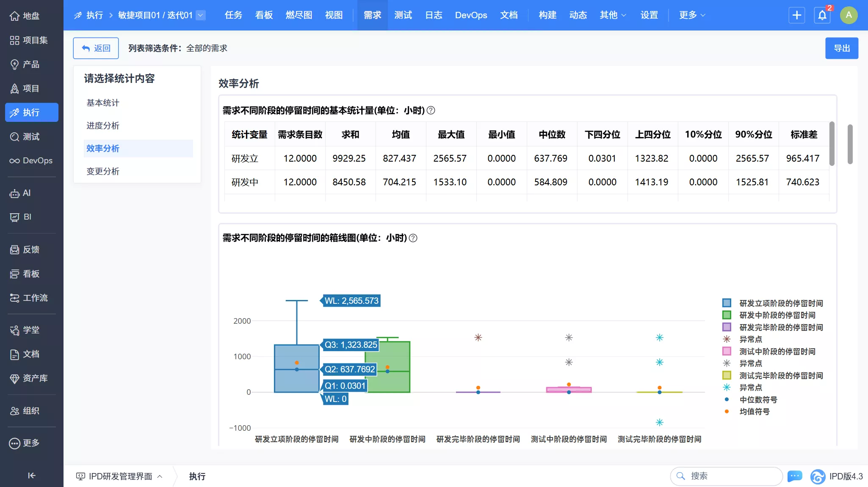The width and height of the screenshot is (868, 487).
Task: Collapse the left sidebar
Action: 31,475
